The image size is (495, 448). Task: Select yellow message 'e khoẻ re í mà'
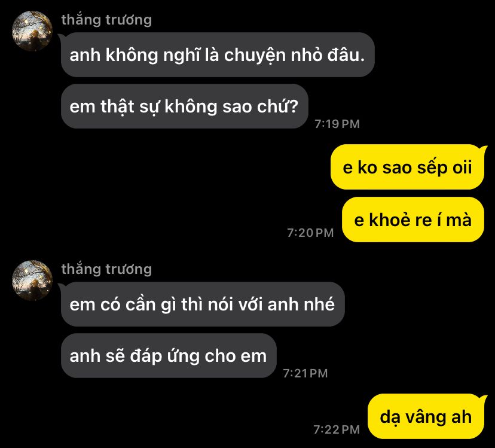pyautogui.click(x=413, y=220)
